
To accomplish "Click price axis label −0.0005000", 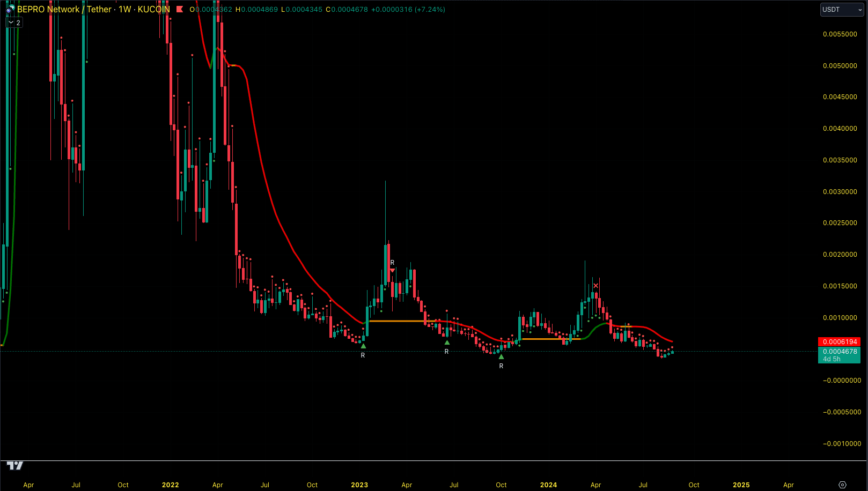I will tap(842, 412).
